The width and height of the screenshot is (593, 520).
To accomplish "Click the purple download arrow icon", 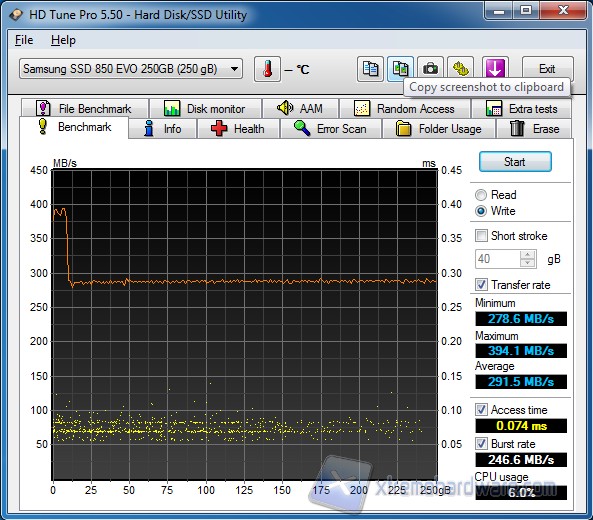I will coord(495,69).
